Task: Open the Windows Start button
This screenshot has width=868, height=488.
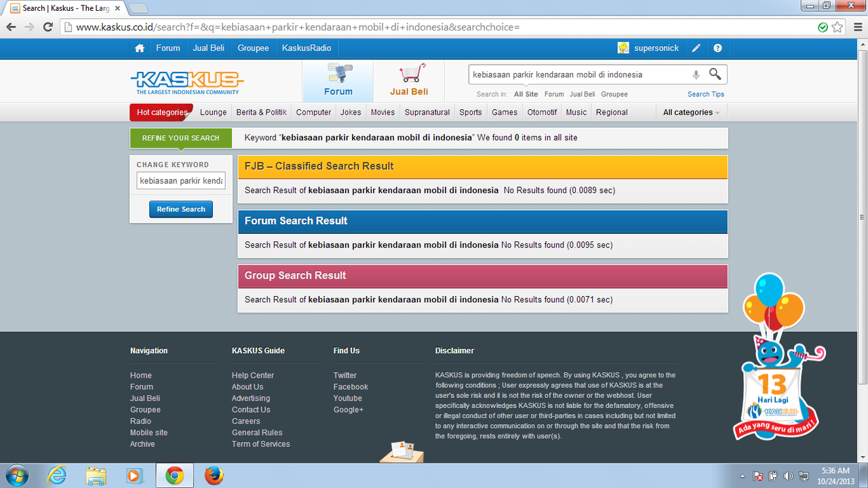Action: point(16,475)
